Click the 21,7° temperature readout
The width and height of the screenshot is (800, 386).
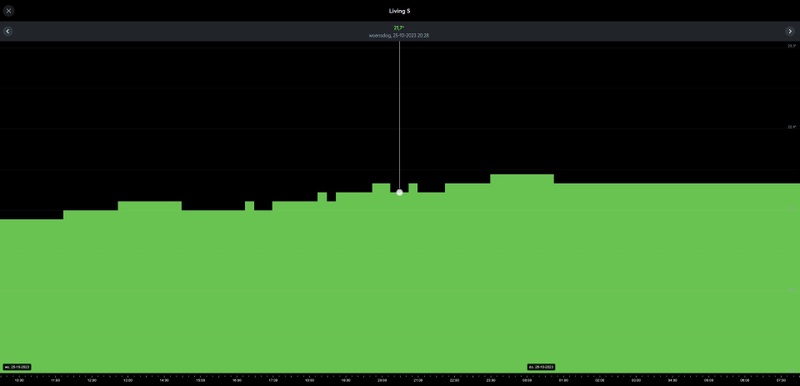399,28
